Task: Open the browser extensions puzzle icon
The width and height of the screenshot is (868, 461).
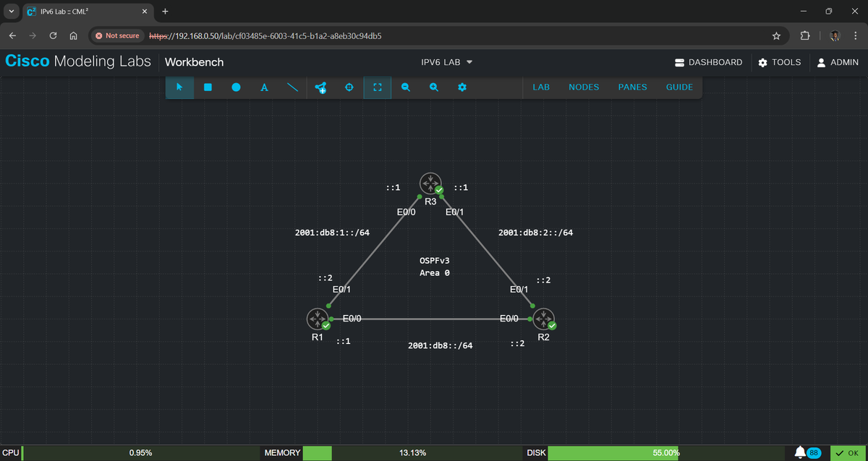Action: pyautogui.click(x=805, y=35)
